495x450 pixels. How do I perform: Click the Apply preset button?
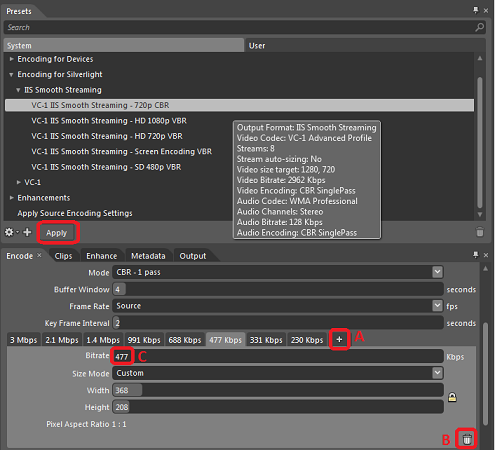pos(57,232)
